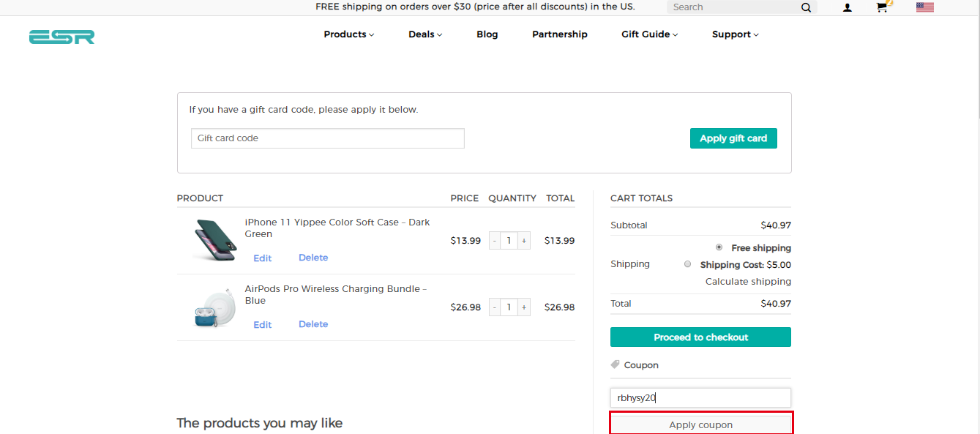
Task: Click the Apply coupon button
Action: (700, 424)
